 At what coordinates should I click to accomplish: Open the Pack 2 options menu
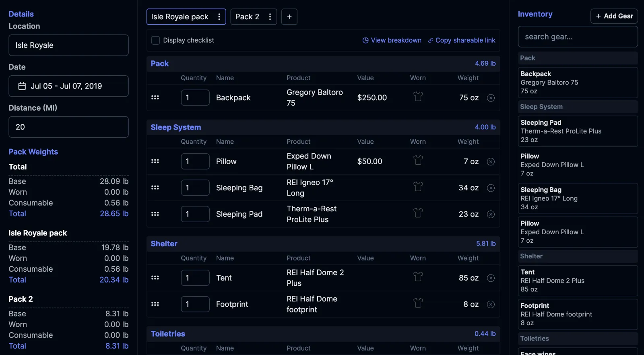(x=270, y=17)
